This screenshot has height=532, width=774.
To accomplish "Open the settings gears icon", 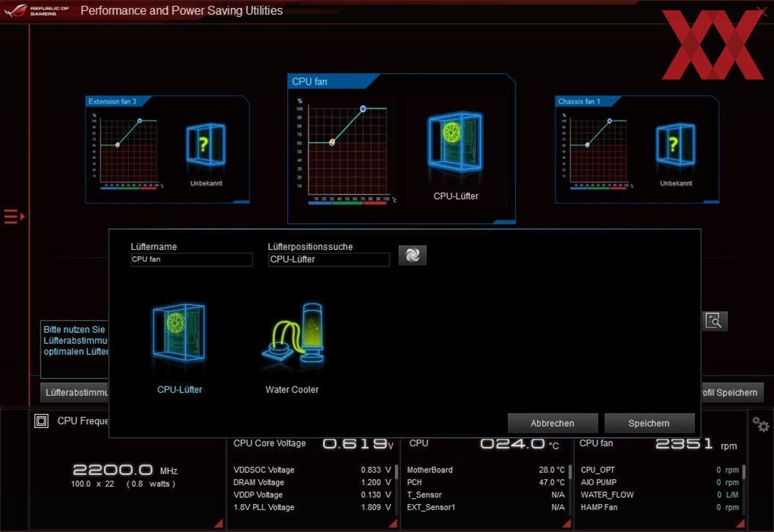I will pyautogui.click(x=760, y=424).
